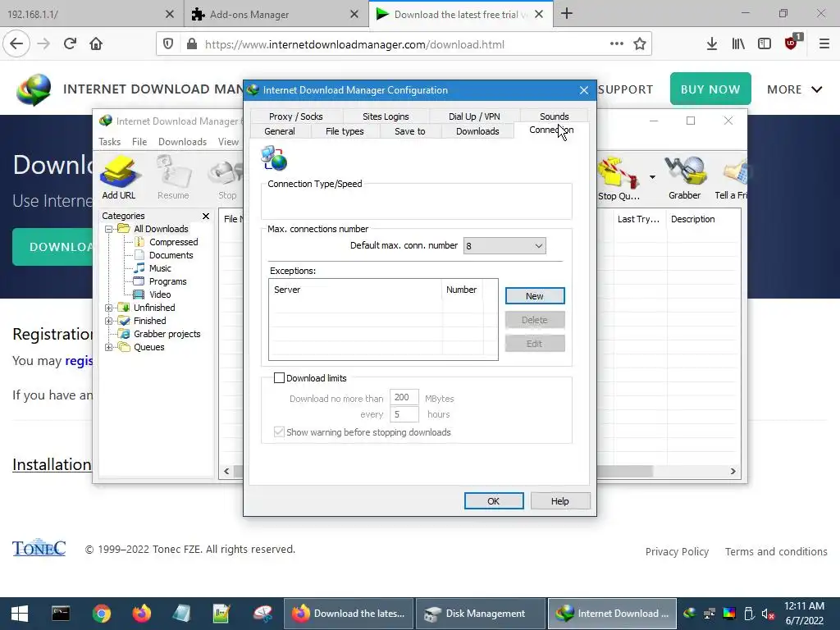The height and width of the screenshot is (630, 840).
Task: Open the MORE dropdown on webpage
Action: pos(794,89)
